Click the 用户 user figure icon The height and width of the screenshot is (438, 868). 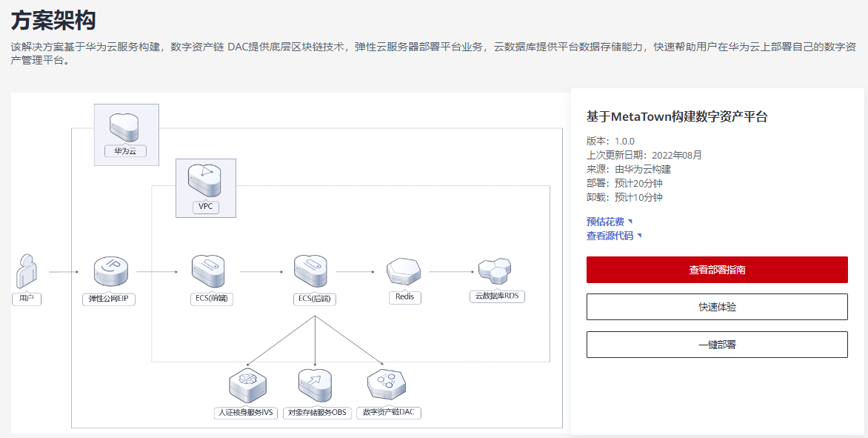pos(27,272)
